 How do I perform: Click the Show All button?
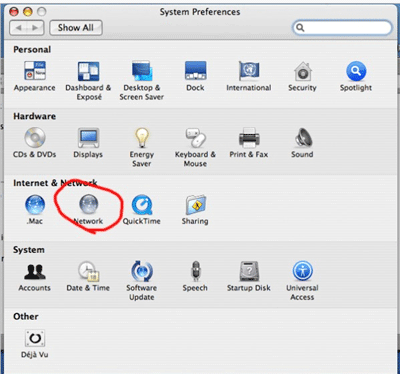tap(76, 28)
